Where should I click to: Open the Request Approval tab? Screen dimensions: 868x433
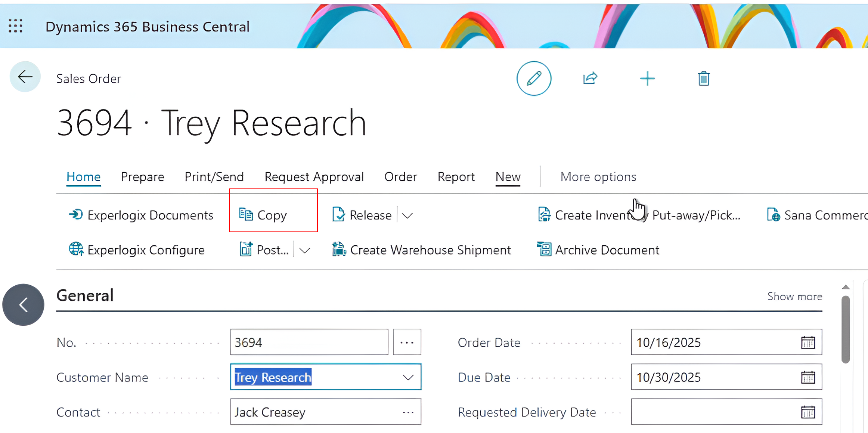(314, 176)
